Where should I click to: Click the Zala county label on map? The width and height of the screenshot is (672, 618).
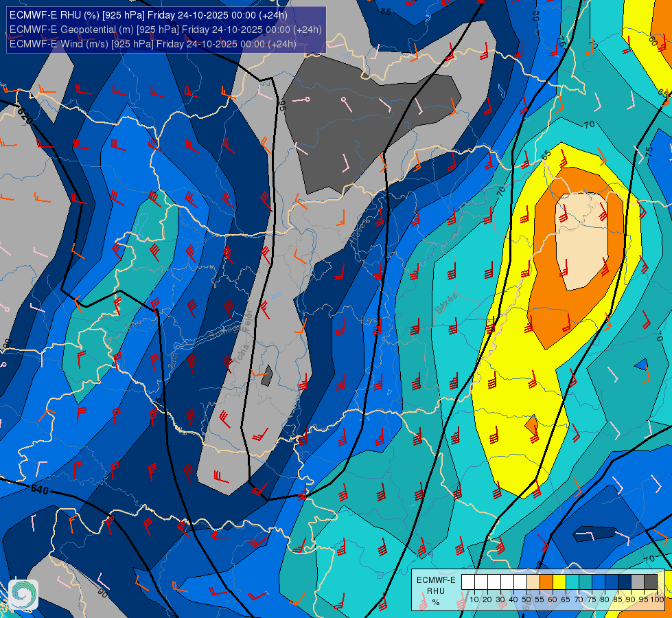[173, 361]
